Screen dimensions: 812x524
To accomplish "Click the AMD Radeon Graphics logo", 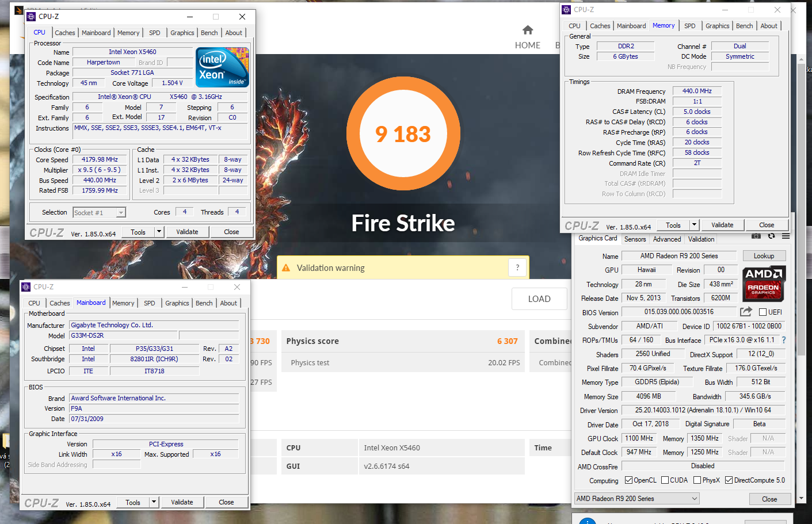I will [x=764, y=284].
